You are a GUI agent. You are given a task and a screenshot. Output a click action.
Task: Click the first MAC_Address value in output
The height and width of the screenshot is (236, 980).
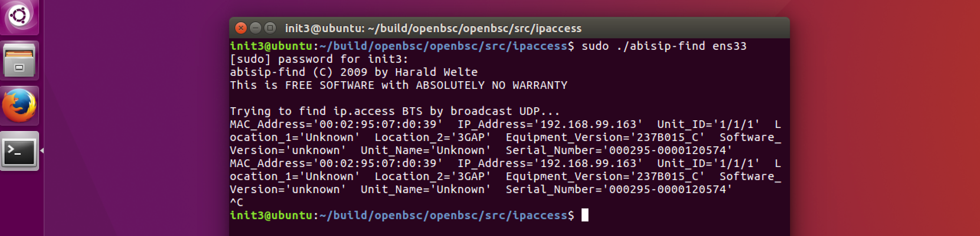click(x=378, y=125)
